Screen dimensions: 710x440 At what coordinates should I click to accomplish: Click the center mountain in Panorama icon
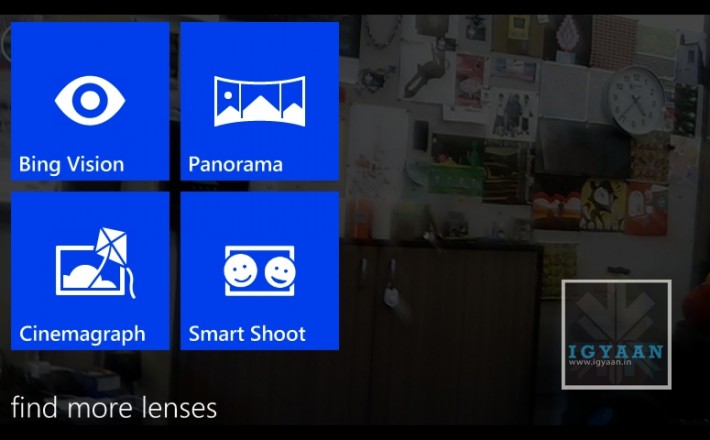coord(258,107)
